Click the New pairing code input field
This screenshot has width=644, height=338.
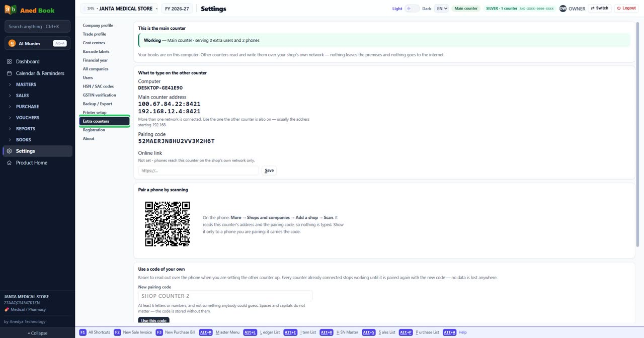[225, 296]
